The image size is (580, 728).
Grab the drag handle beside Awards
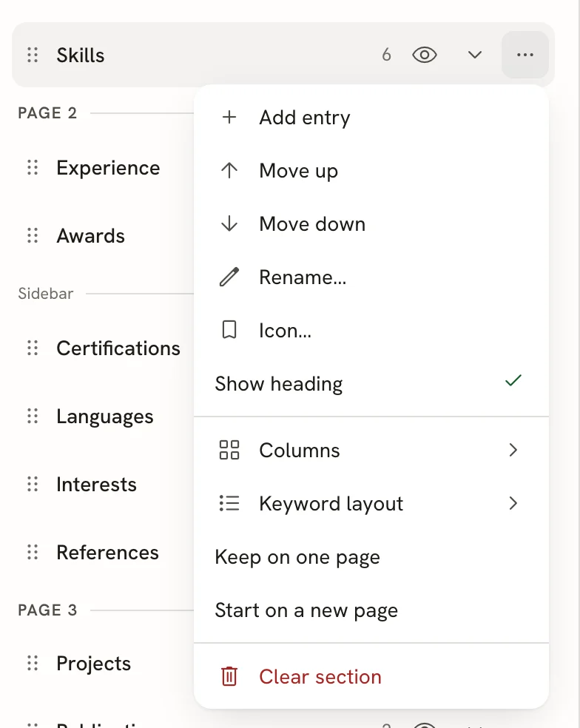(x=33, y=235)
